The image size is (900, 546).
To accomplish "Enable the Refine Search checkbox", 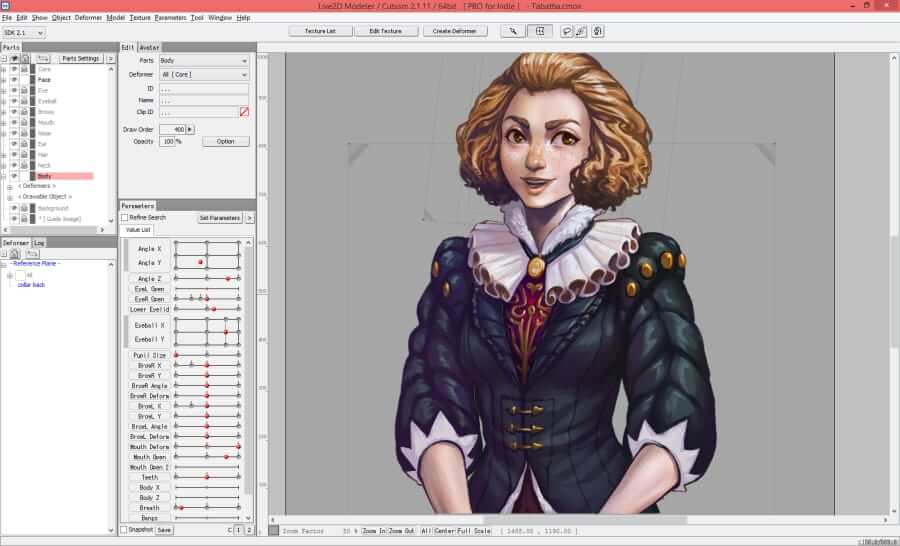I will pos(125,217).
